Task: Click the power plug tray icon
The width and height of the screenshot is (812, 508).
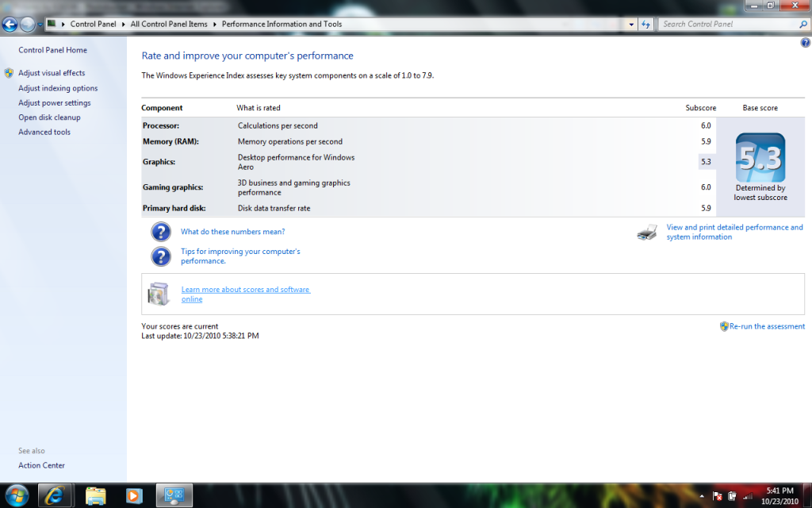Action: click(x=732, y=496)
